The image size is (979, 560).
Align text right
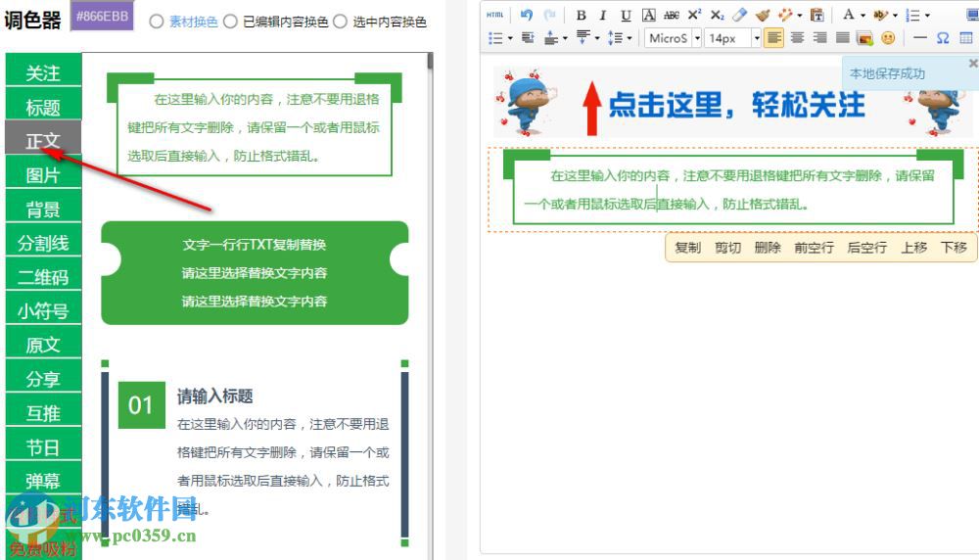[819, 38]
